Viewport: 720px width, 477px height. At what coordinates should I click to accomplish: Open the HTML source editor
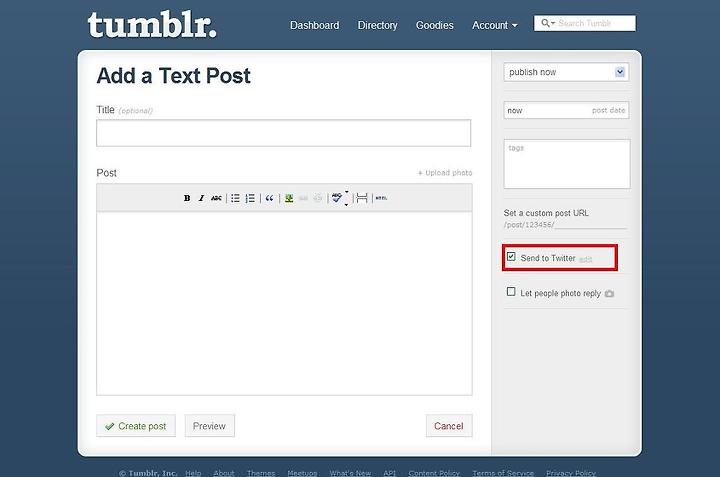(x=381, y=198)
